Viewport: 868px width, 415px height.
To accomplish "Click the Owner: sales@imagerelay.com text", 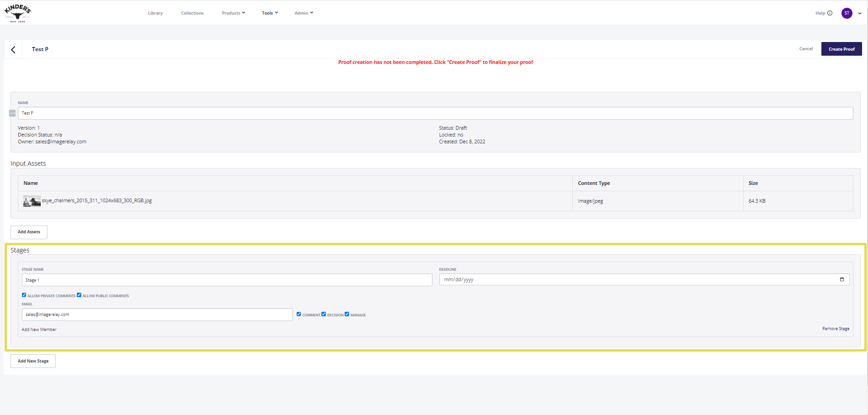I will click(52, 142).
